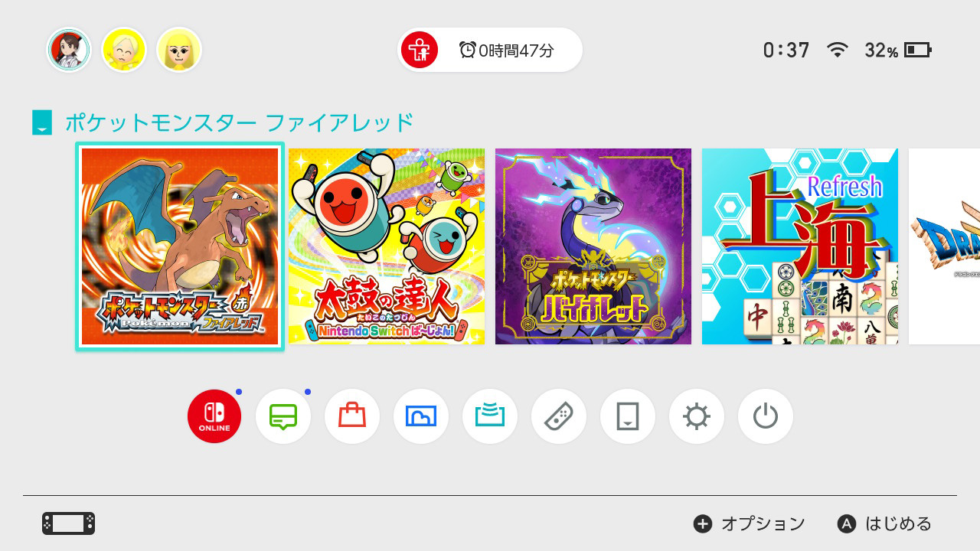The height and width of the screenshot is (551, 980).
Task: Select the third blonde Mii avatar
Action: (179, 51)
